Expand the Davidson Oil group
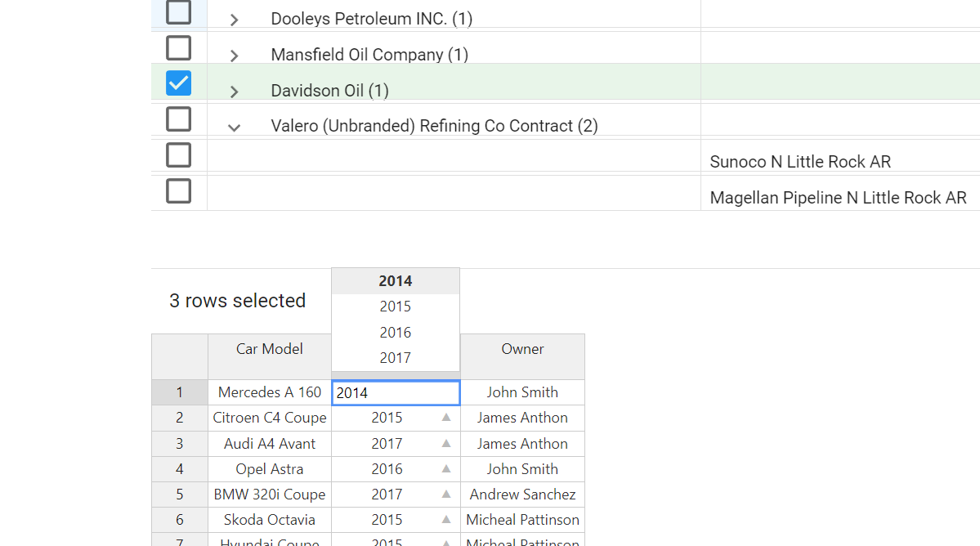980x546 pixels. (x=235, y=92)
